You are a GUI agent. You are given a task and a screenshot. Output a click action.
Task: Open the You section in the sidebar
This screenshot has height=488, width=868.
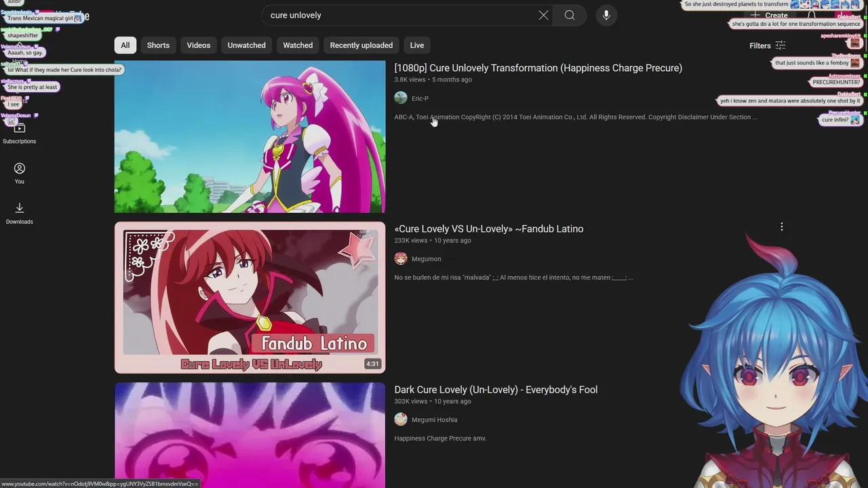(19, 174)
